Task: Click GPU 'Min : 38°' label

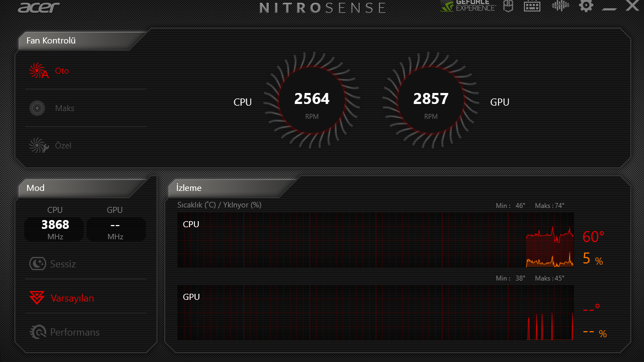Action: coord(511,278)
